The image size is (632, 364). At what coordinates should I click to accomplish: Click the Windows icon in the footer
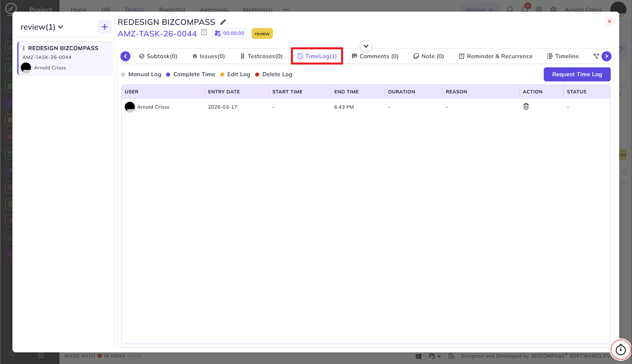click(419, 356)
